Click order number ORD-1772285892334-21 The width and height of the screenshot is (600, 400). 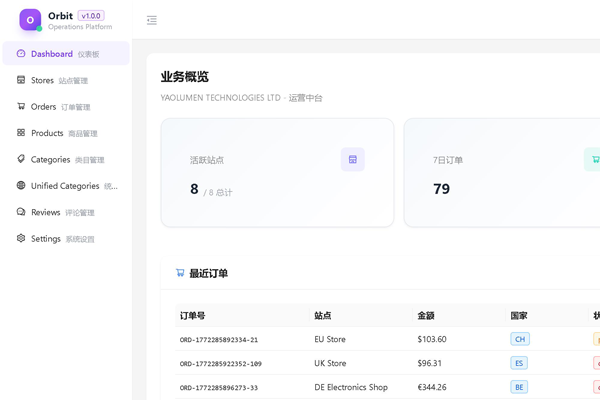(x=219, y=340)
